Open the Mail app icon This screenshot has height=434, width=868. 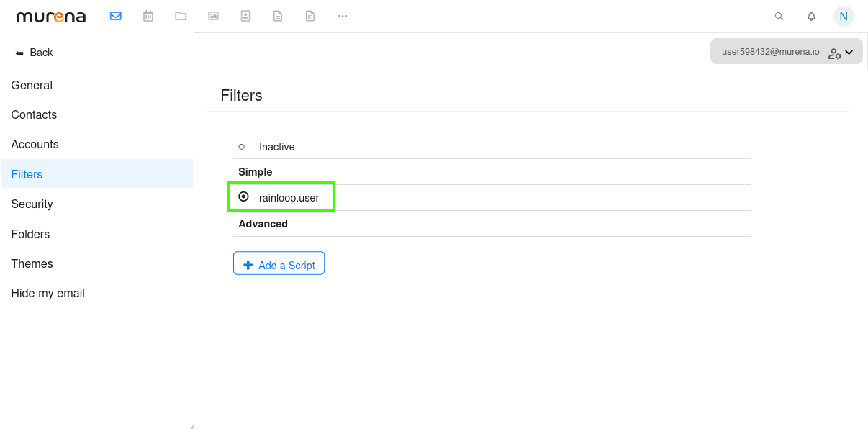click(x=115, y=15)
